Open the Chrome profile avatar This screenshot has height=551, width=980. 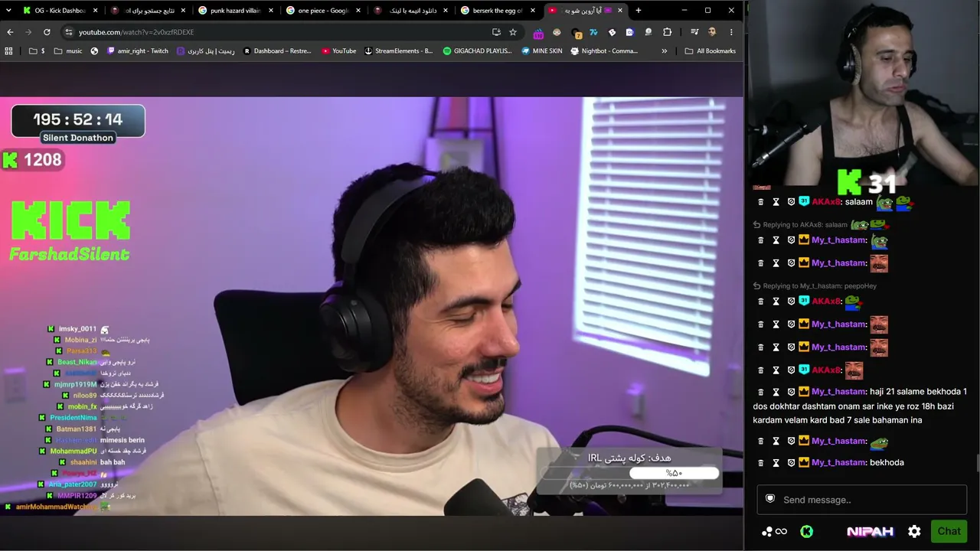coord(712,32)
